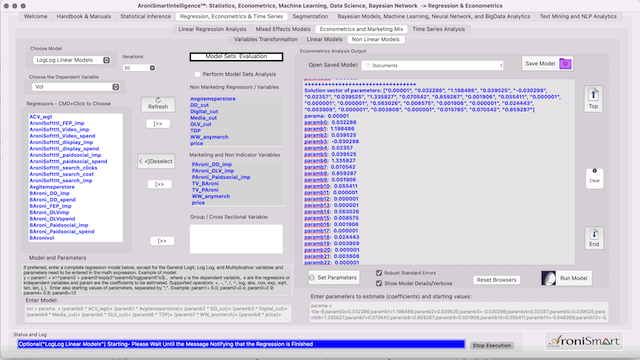Open Variables Transformation sub-tab
This screenshot has height=360, width=640.
coord(265,39)
